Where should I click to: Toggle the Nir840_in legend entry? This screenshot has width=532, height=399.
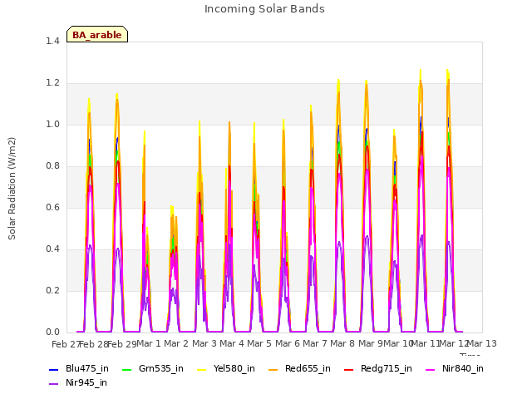[455, 369]
